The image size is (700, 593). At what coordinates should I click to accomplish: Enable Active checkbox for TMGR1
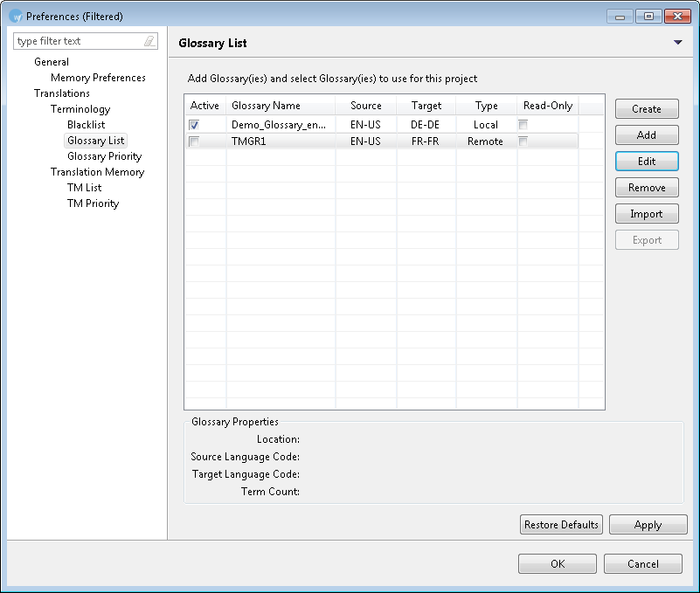click(x=194, y=141)
